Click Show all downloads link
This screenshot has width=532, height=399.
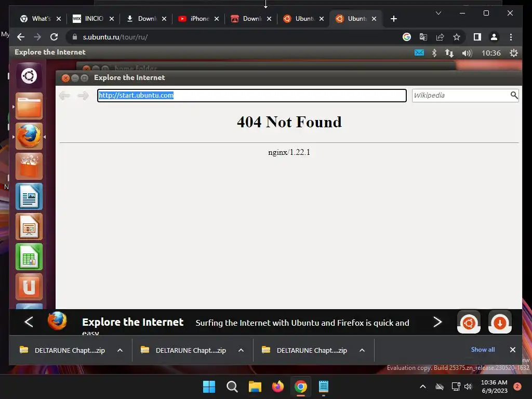(483, 350)
